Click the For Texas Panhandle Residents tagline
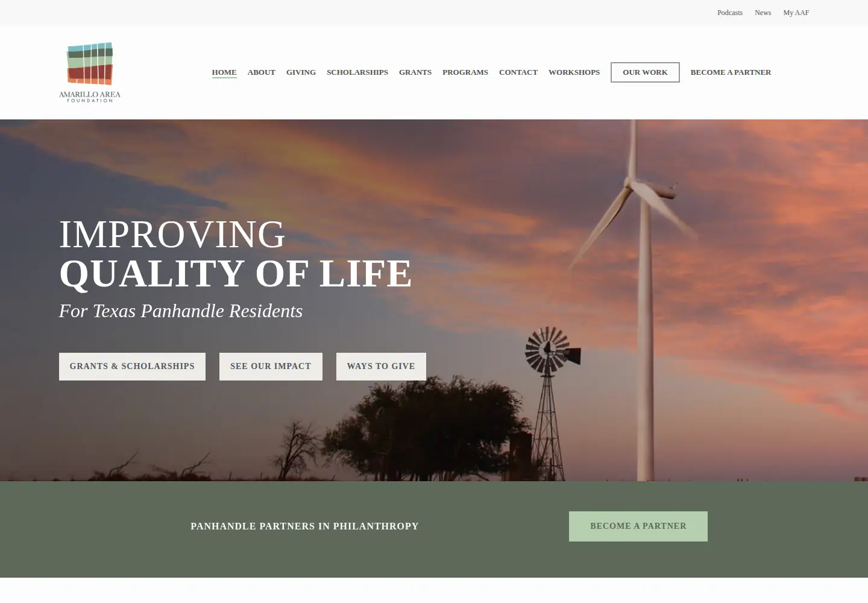Image resolution: width=868 pixels, height=603 pixels. click(x=181, y=311)
